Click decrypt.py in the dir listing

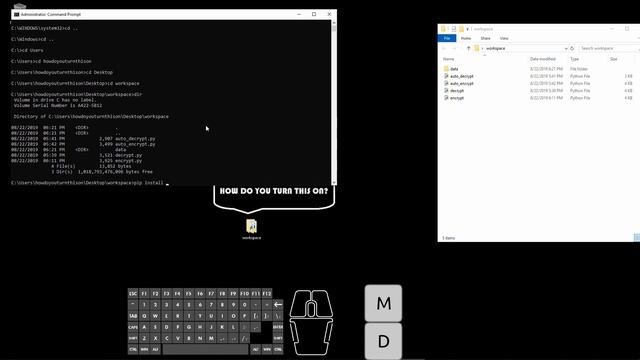point(128,155)
